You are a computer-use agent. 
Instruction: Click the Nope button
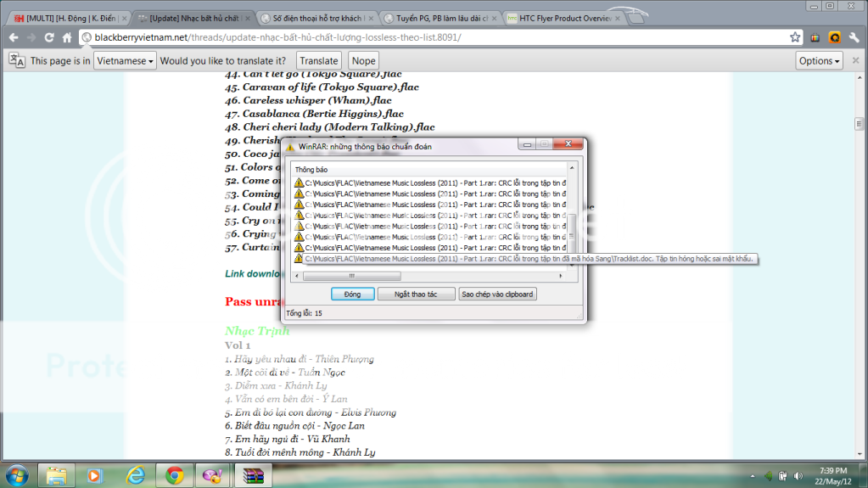pyautogui.click(x=363, y=60)
